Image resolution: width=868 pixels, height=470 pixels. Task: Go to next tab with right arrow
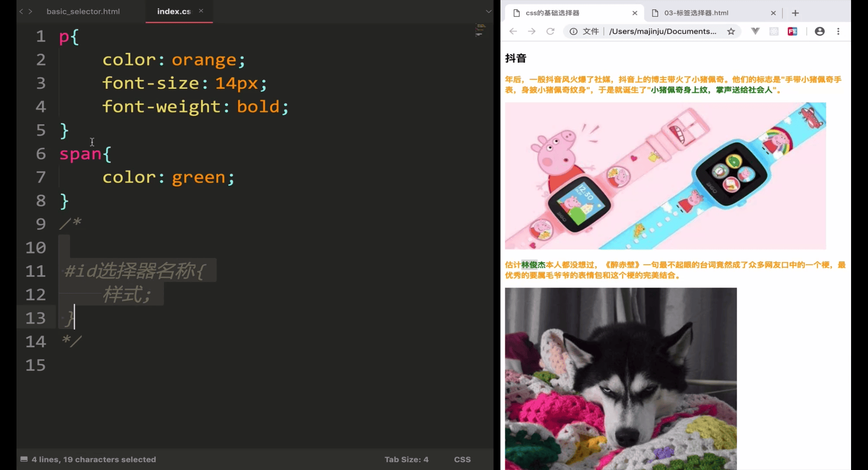point(30,11)
